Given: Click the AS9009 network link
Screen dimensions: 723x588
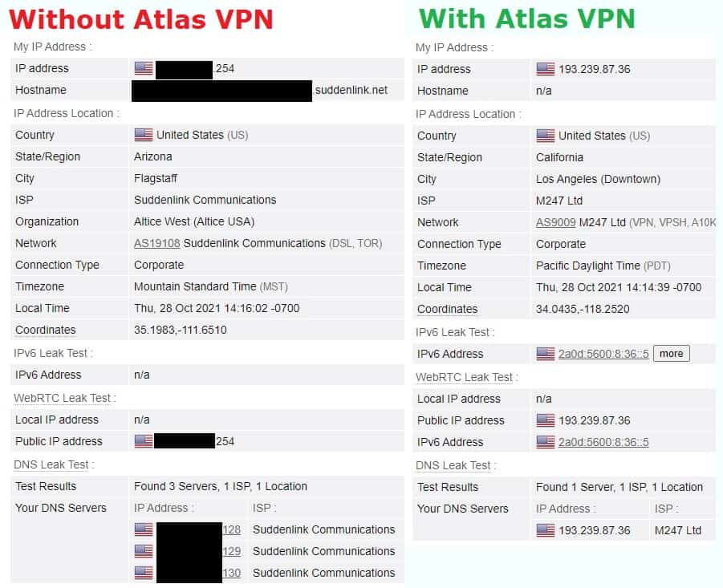Looking at the screenshot, I should (555, 222).
